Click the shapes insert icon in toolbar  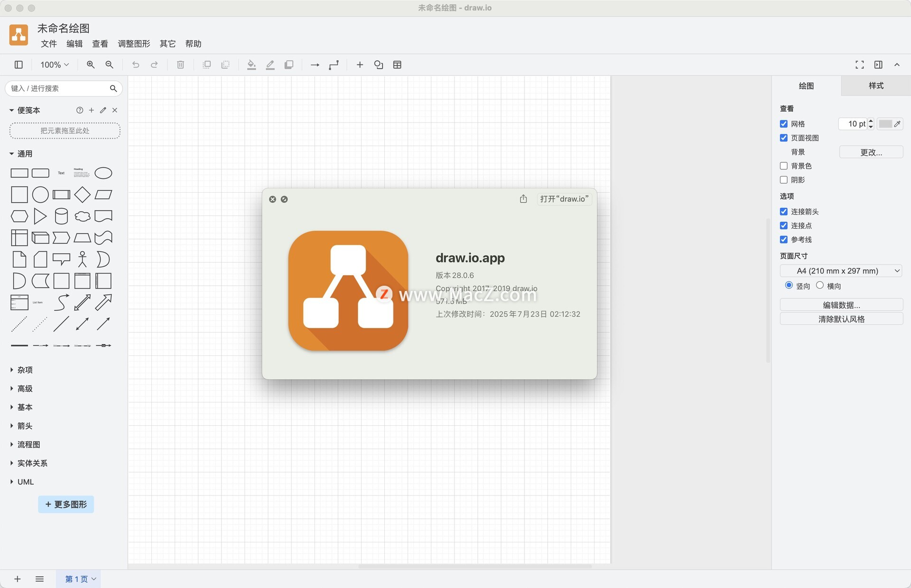tap(379, 65)
